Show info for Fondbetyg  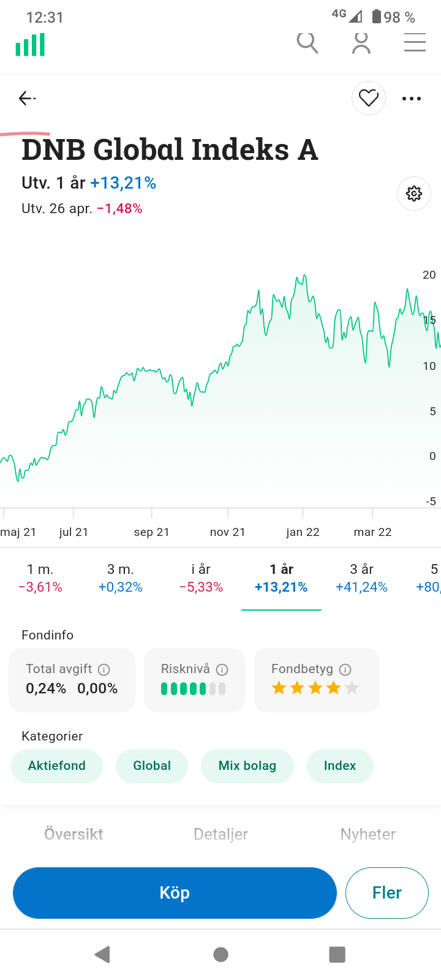pyautogui.click(x=345, y=669)
